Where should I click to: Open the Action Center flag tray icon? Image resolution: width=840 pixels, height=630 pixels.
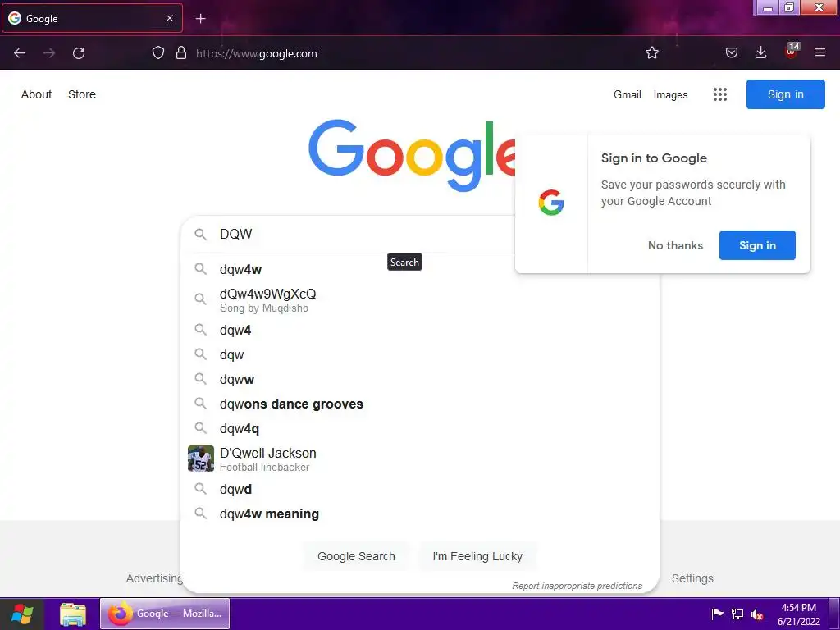717,614
